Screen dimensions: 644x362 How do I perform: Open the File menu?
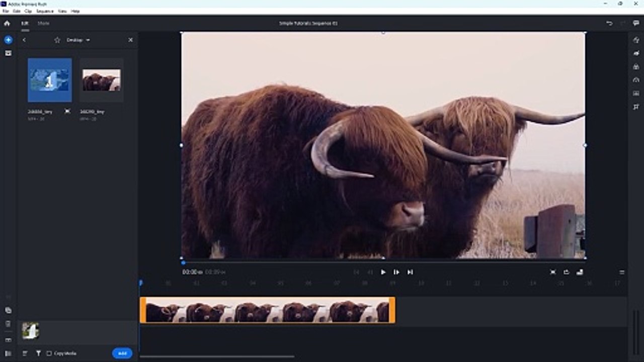pyautogui.click(x=6, y=11)
